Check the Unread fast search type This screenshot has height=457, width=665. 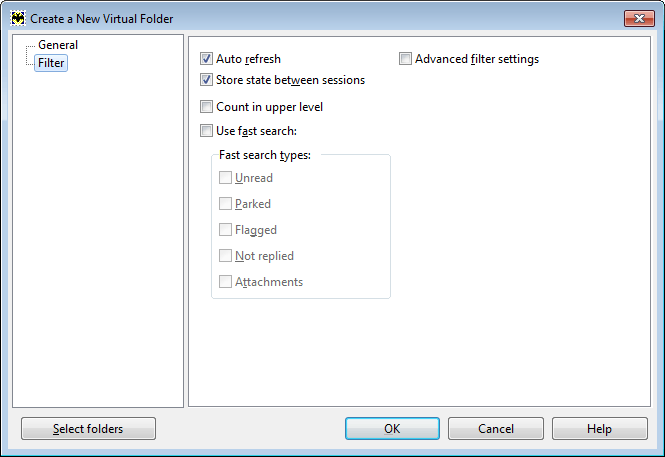coord(225,178)
